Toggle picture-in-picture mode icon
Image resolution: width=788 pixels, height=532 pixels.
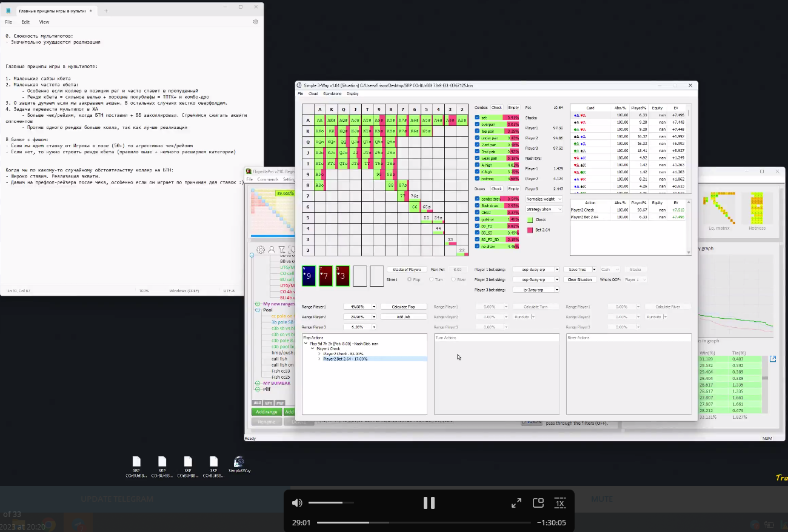point(538,503)
